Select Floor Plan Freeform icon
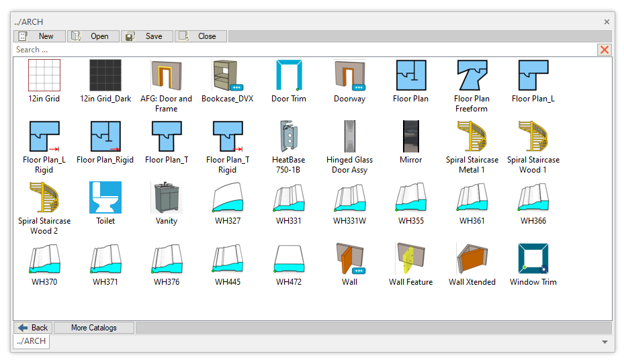The height and width of the screenshot is (364, 624). [x=472, y=75]
